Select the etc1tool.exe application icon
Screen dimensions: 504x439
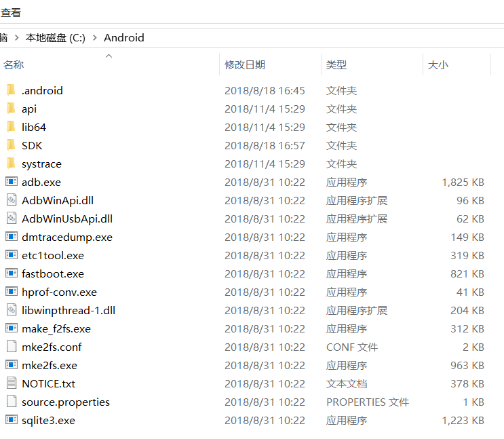[12, 255]
